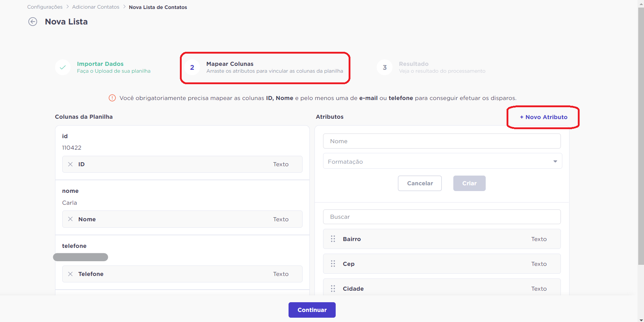Focus the Buscar search field

click(x=442, y=217)
